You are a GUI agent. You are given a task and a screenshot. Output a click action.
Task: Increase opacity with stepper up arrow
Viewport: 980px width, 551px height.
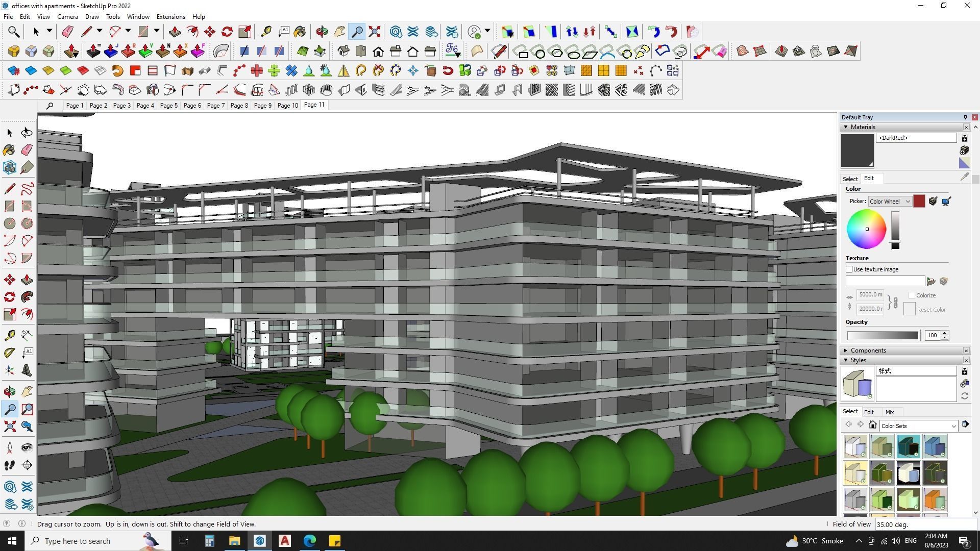(x=945, y=333)
